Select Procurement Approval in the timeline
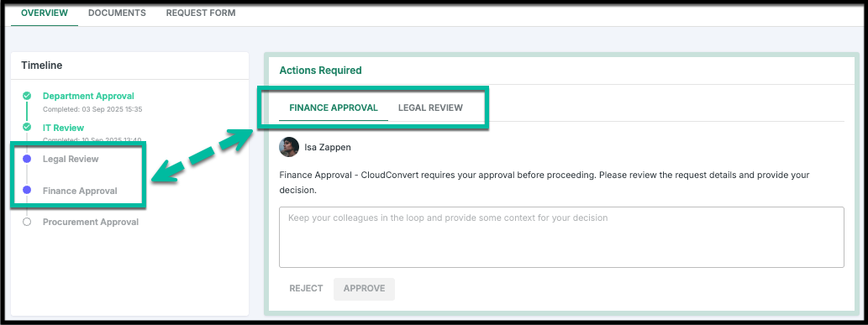 pyautogui.click(x=91, y=222)
